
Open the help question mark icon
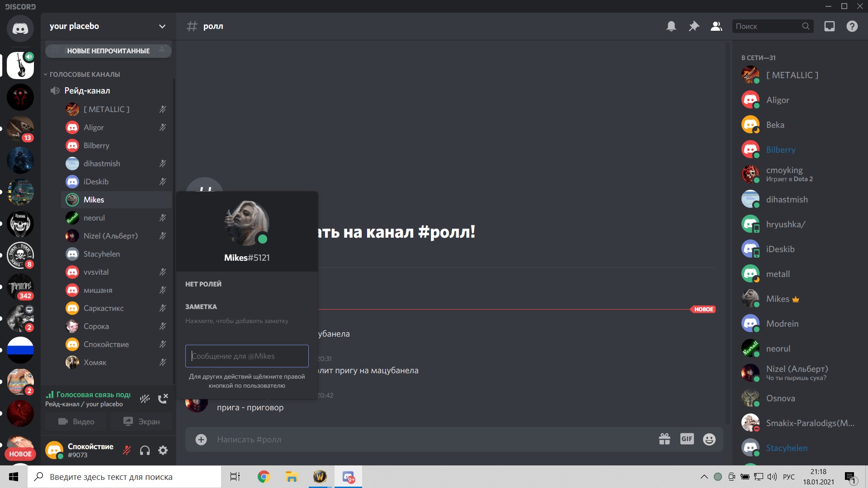tap(852, 26)
